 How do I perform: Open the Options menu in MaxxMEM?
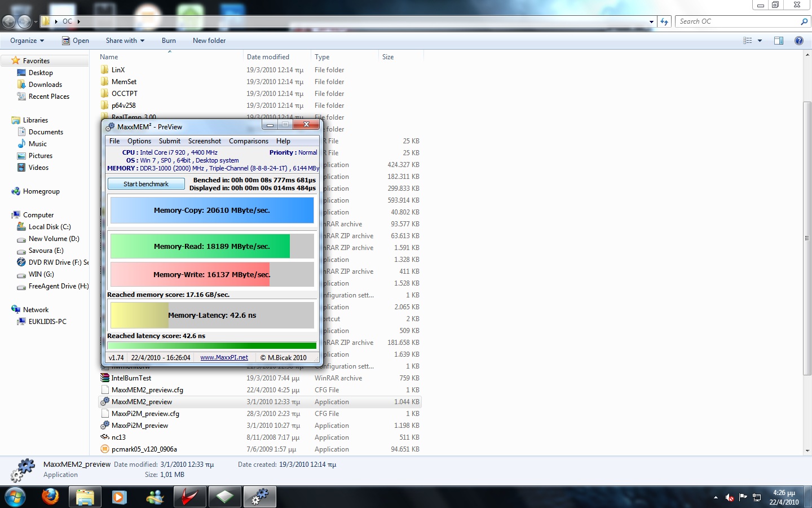139,141
